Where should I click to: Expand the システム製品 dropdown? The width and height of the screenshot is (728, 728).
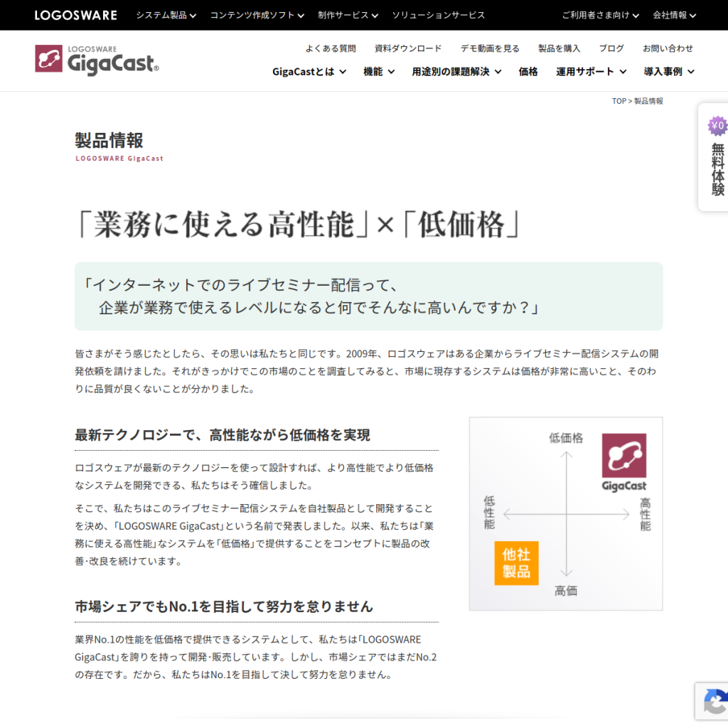166,16
